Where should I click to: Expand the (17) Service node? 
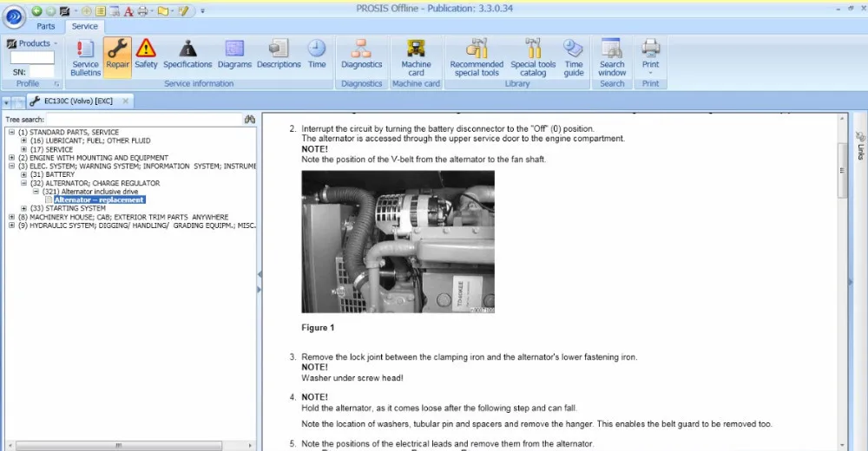pyautogui.click(x=23, y=149)
